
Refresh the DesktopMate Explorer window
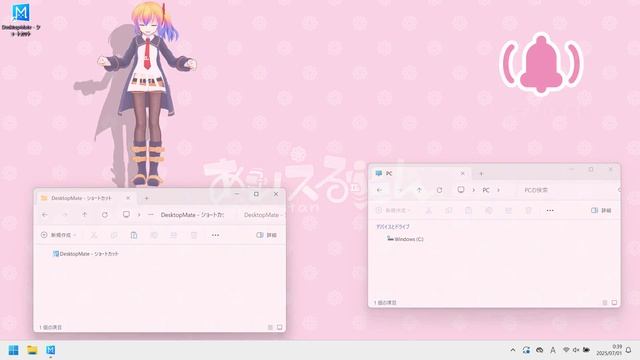105,215
